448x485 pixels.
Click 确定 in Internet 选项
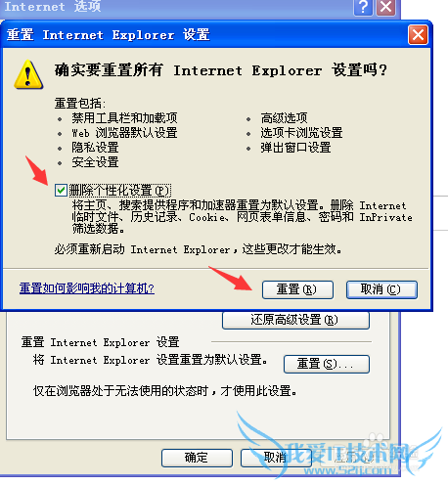coord(197,458)
